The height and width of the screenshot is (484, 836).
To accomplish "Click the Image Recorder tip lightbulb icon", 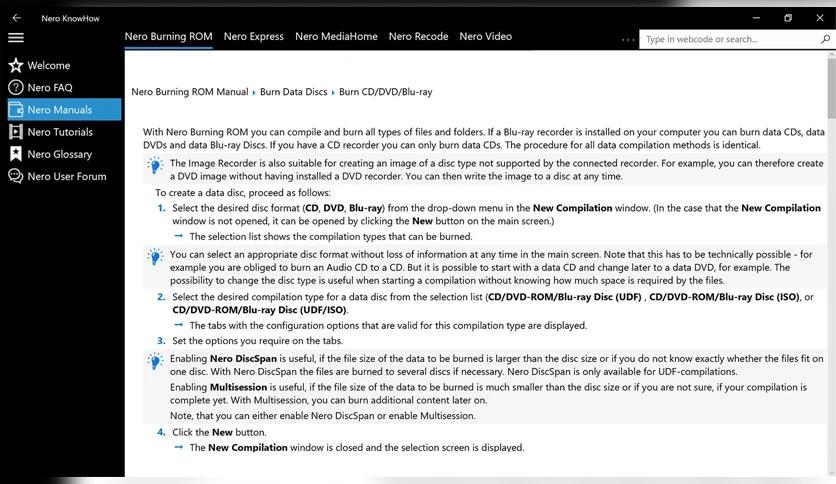I will [x=155, y=165].
